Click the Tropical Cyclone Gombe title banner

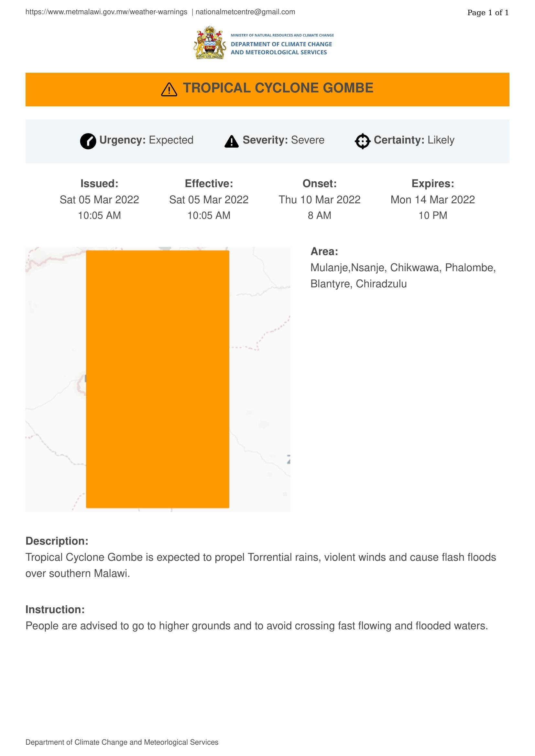[267, 90]
